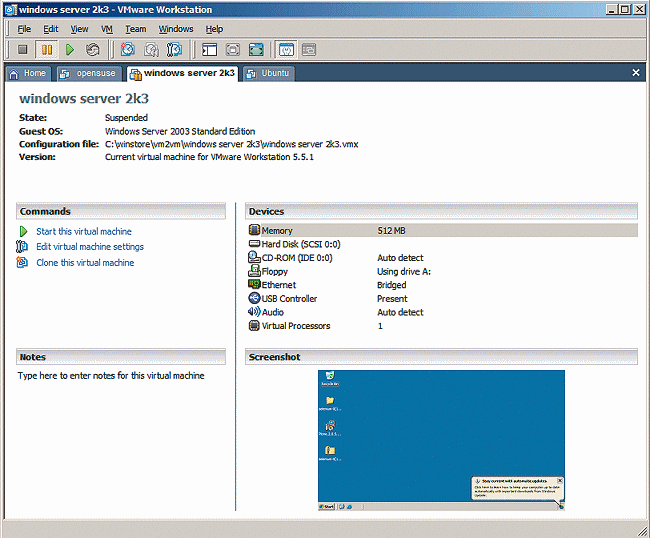Open the Snapshot Manager toolbar icon
650x538 pixels.
[173, 49]
